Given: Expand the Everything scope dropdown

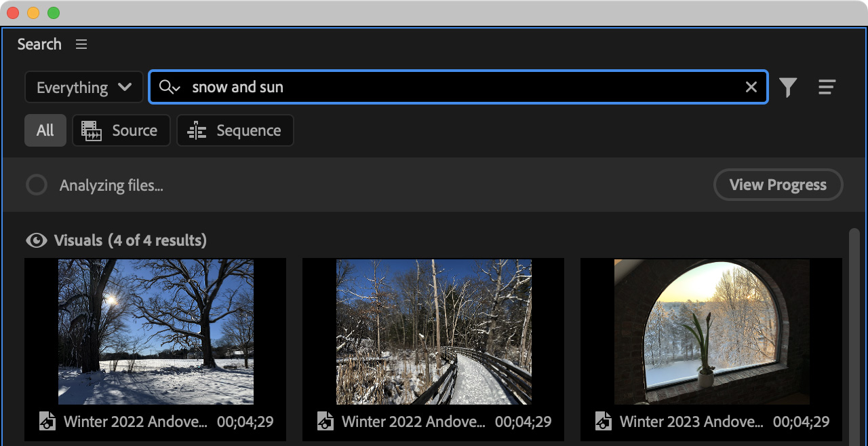Looking at the screenshot, I should click(x=84, y=88).
